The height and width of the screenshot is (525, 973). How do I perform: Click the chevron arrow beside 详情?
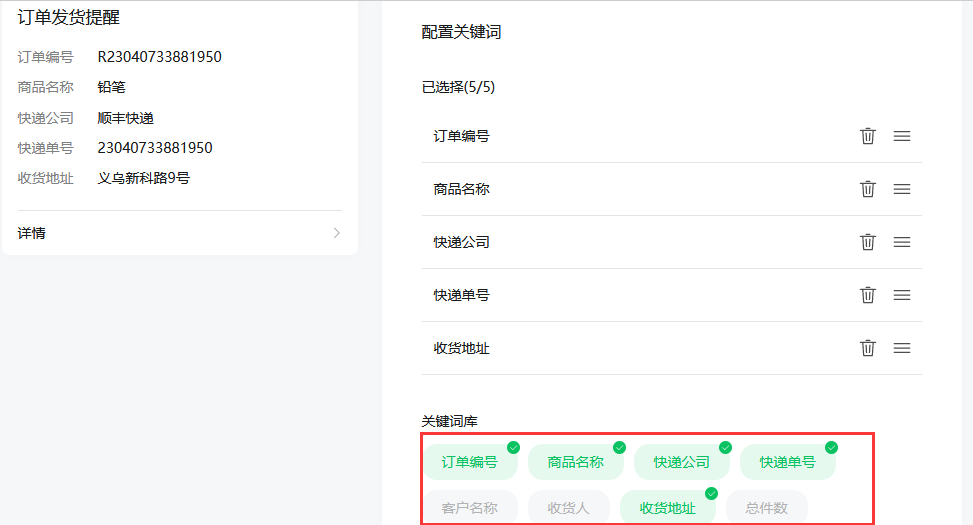(x=337, y=233)
